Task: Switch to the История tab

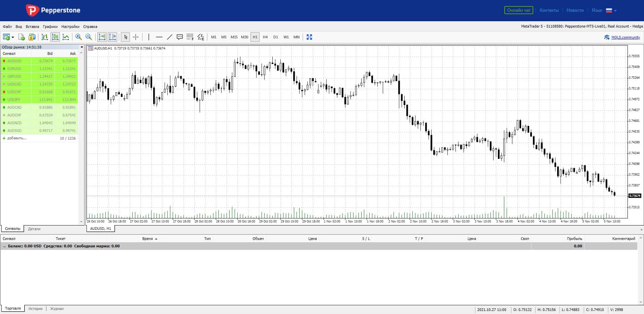Action: pyautogui.click(x=35, y=309)
